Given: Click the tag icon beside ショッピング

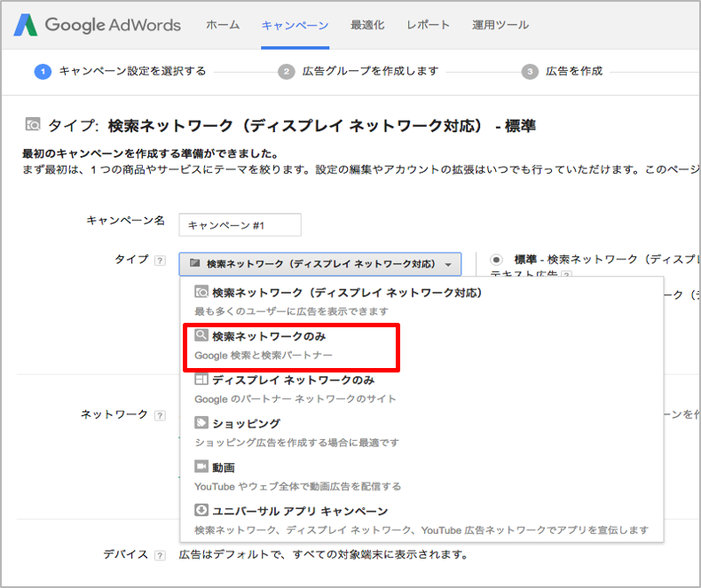Looking at the screenshot, I should click(x=201, y=422).
